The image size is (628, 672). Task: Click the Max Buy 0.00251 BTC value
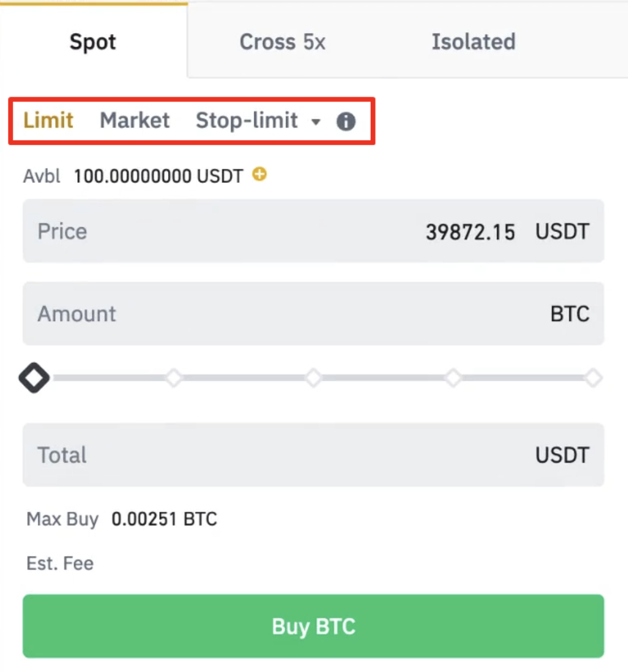pyautogui.click(x=164, y=519)
